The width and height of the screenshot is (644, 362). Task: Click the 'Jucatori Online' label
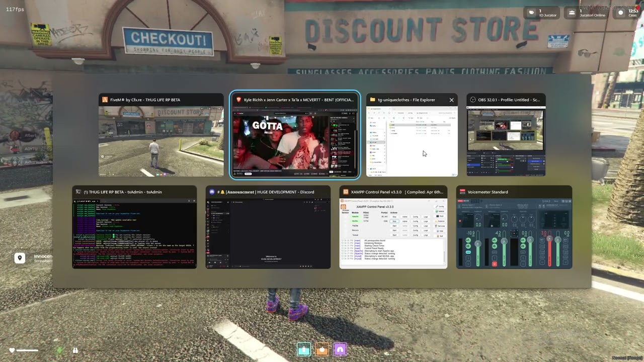click(x=592, y=15)
